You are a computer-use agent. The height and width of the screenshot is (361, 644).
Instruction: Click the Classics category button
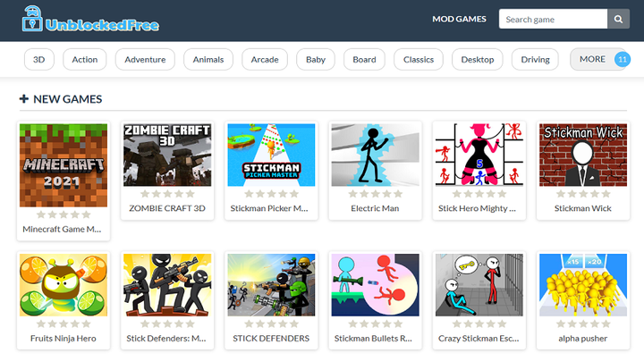click(418, 60)
